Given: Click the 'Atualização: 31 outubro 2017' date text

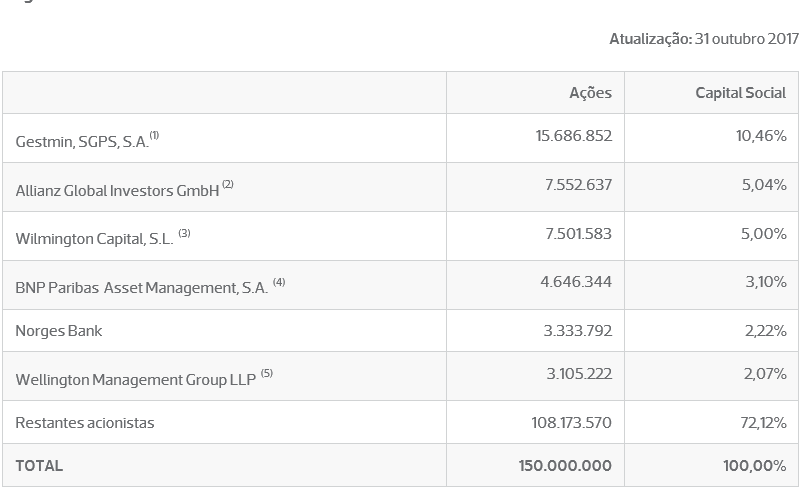Looking at the screenshot, I should (704, 39).
